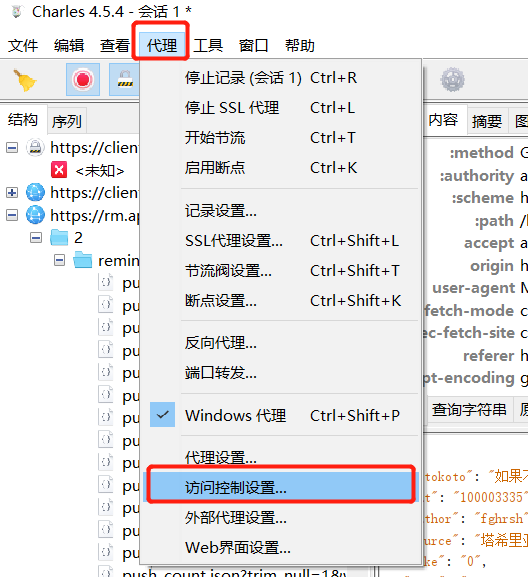Choose 停止 SSL 代理 menu item
This screenshot has height=577, width=528.
pos(280,108)
